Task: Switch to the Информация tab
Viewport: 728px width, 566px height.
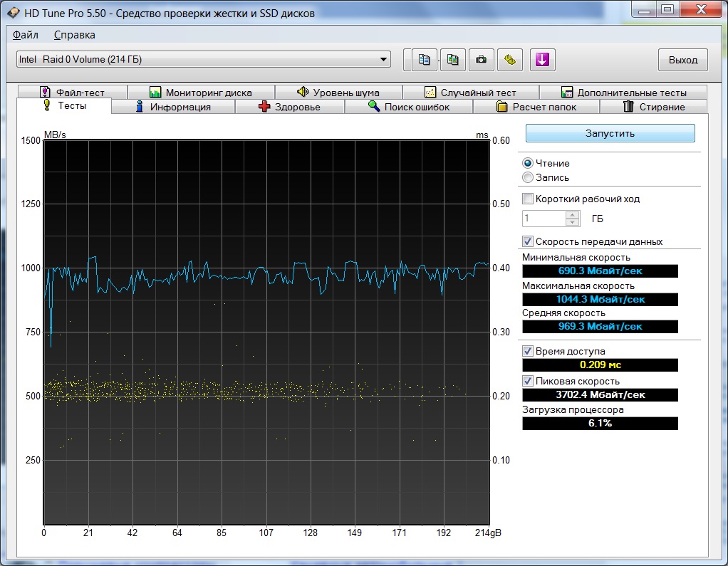Action: click(x=174, y=107)
